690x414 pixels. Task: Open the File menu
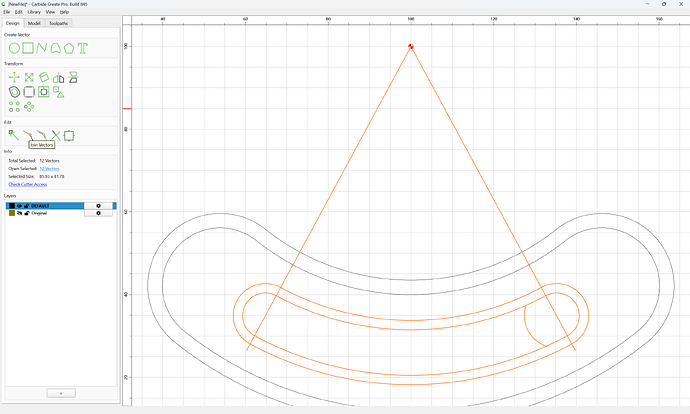click(7, 12)
